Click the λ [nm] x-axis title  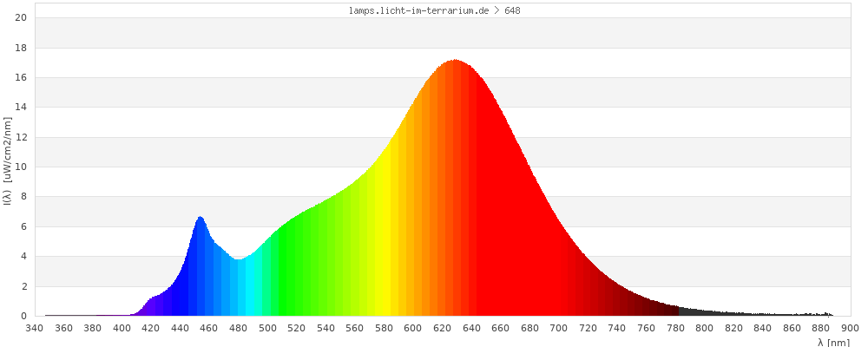click(x=833, y=342)
